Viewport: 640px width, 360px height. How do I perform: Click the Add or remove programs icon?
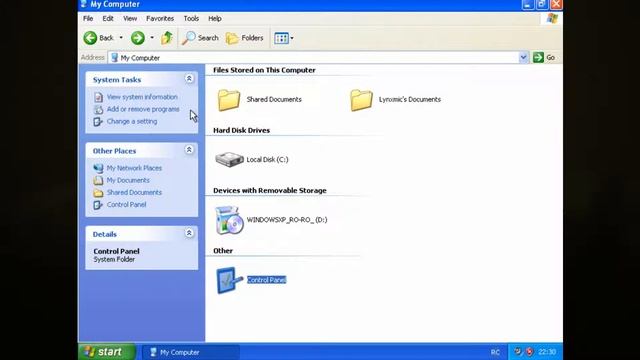[x=98, y=109]
